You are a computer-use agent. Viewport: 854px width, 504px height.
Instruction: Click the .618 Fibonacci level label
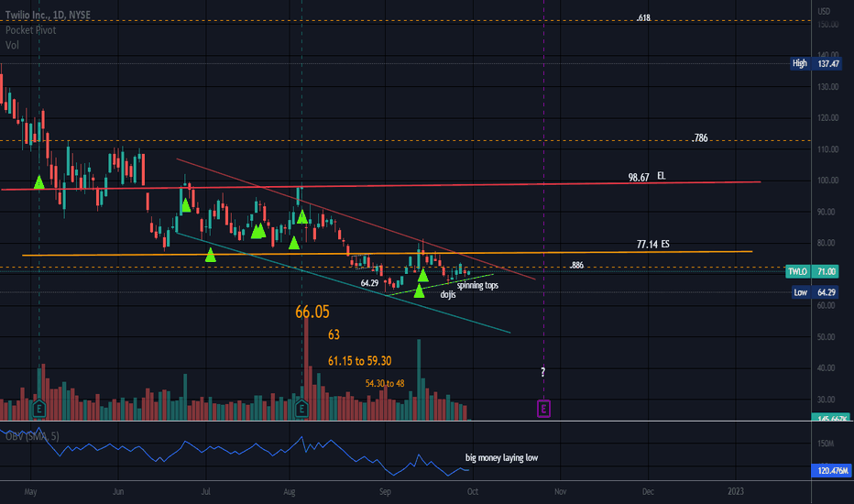[644, 18]
